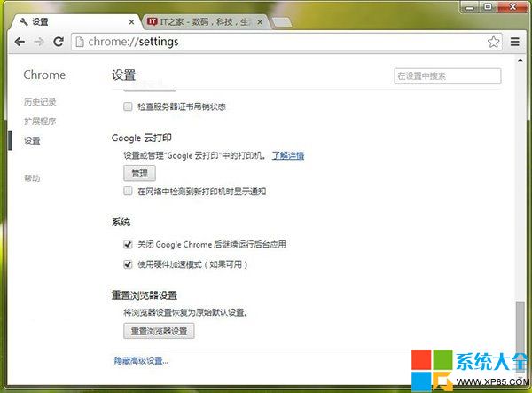Click the Chrome heading in sidebar

(44, 75)
